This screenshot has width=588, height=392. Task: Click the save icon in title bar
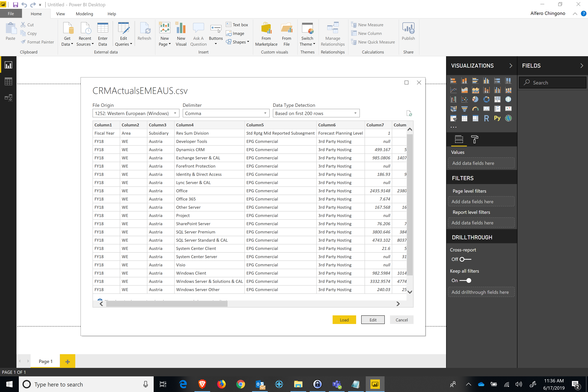pos(15,5)
